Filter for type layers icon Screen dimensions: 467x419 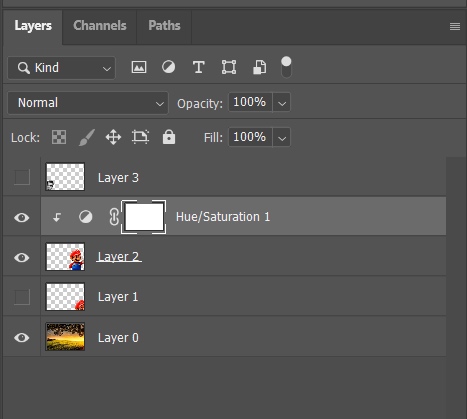(199, 67)
